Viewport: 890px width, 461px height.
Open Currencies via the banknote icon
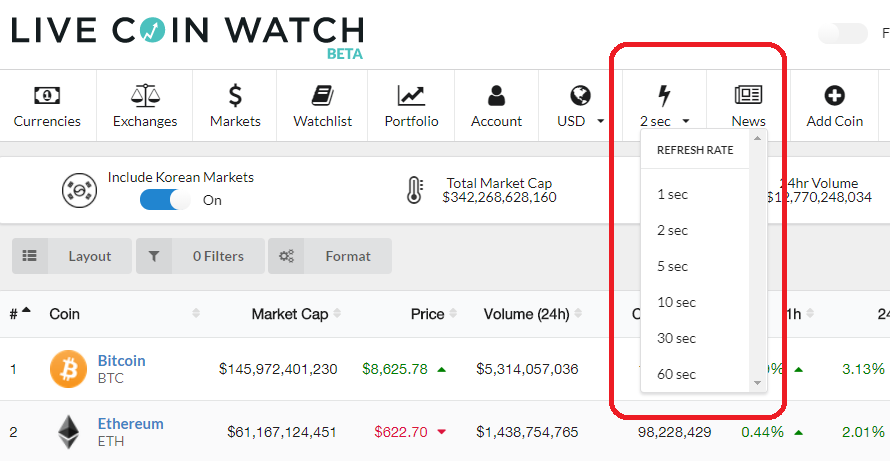tap(47, 95)
